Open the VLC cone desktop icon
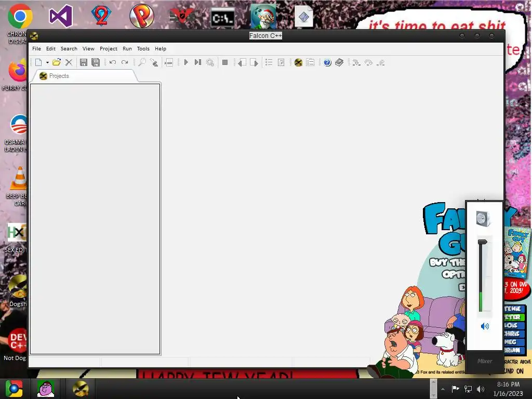532x399 pixels. tap(19, 178)
